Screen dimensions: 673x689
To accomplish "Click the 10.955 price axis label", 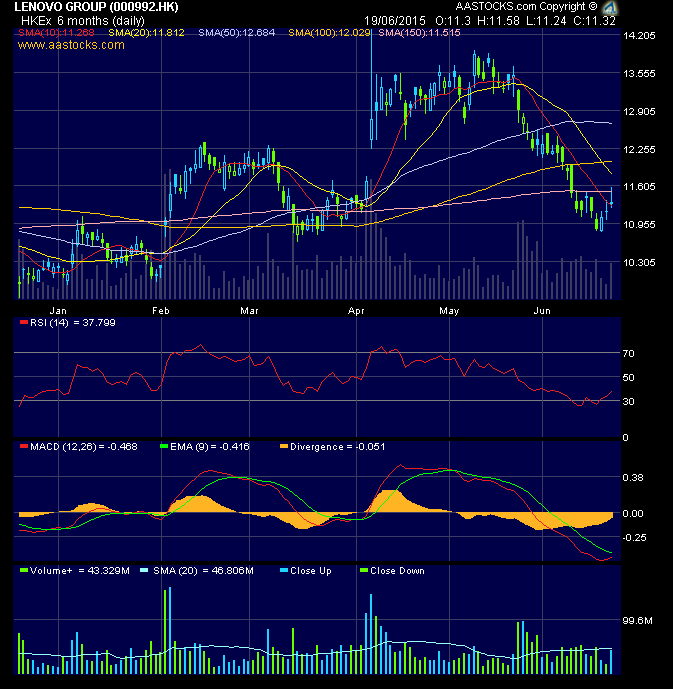I will click(639, 225).
